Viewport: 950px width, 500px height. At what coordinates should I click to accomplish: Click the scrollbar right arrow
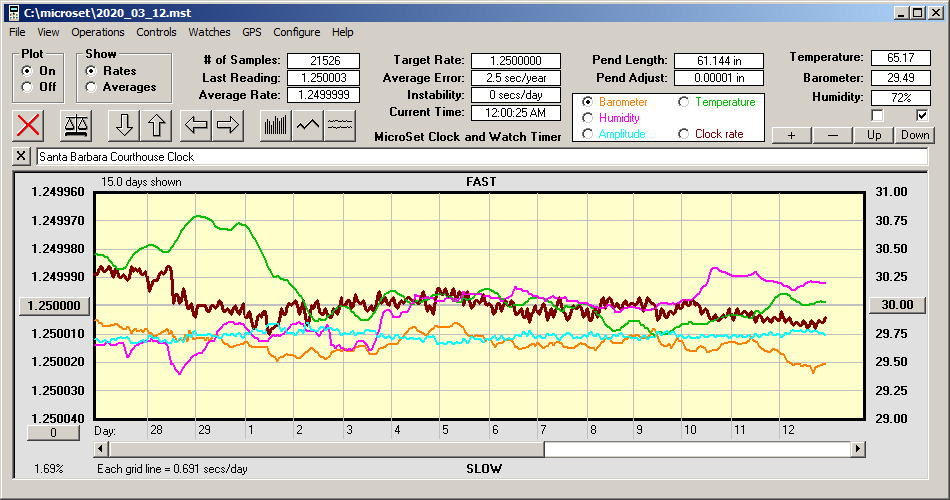[857, 449]
